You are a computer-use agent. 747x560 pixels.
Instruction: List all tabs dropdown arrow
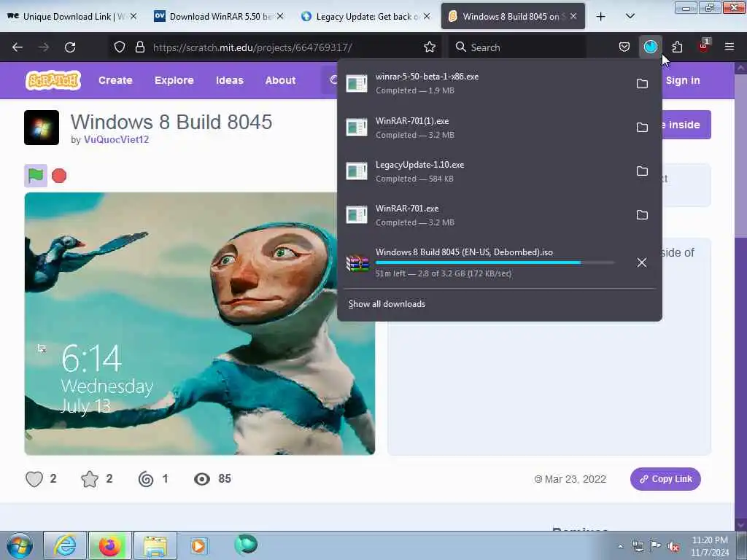click(x=630, y=16)
